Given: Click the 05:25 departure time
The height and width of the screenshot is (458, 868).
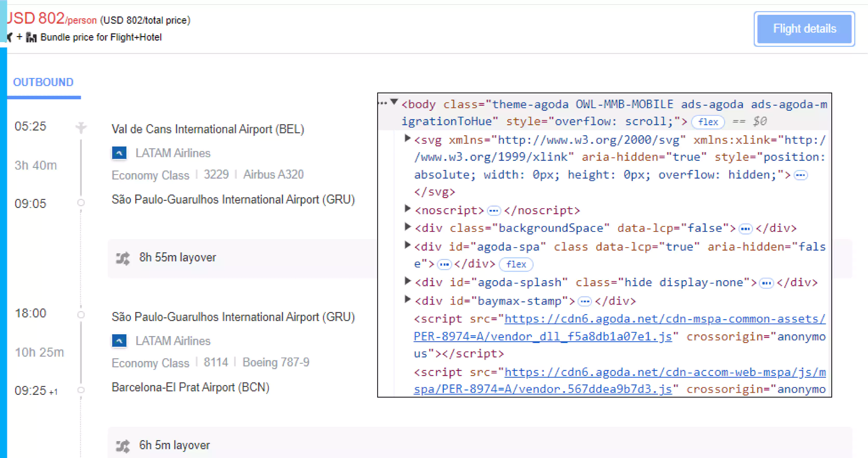Looking at the screenshot, I should click(x=30, y=126).
